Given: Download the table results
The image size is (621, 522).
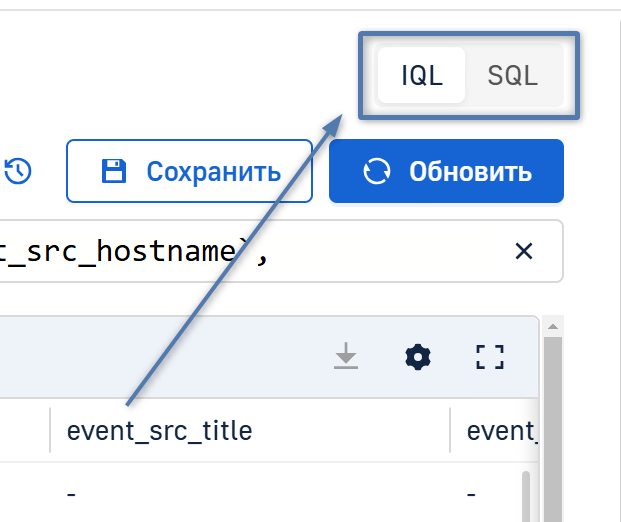Looking at the screenshot, I should click(x=346, y=356).
